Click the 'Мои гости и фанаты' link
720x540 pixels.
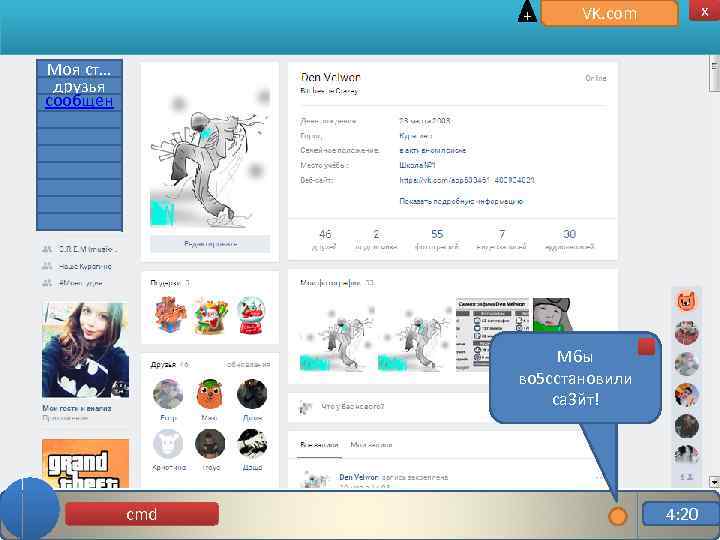click(77, 408)
